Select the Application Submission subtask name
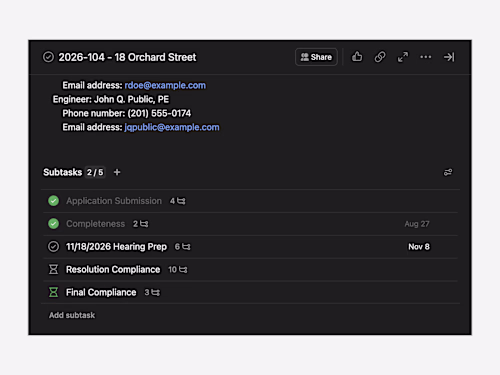The image size is (500, 375). 114,201
